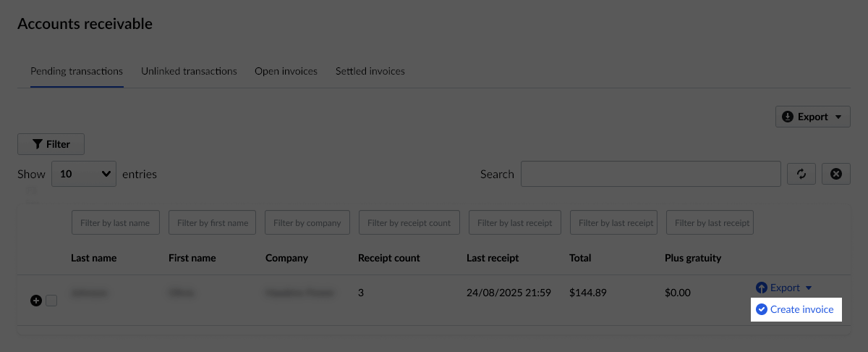868x352 pixels.
Task: Switch to the Unlinked transactions tab
Action: 189,71
